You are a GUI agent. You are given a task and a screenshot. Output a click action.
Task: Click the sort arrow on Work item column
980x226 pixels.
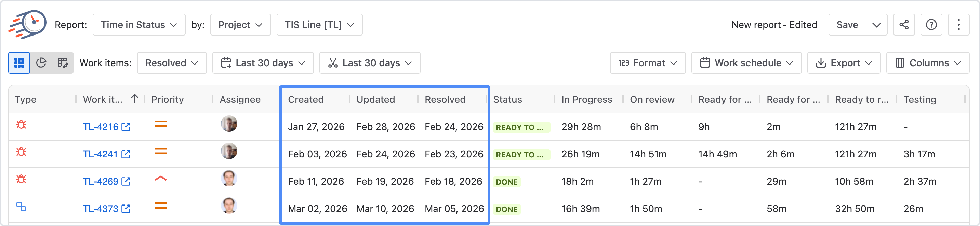pos(134,99)
